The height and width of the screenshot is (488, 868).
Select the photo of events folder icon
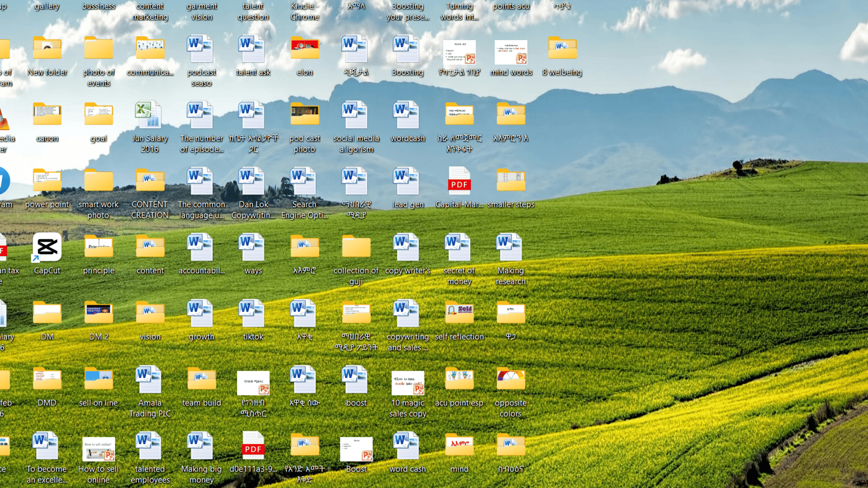coord(98,49)
